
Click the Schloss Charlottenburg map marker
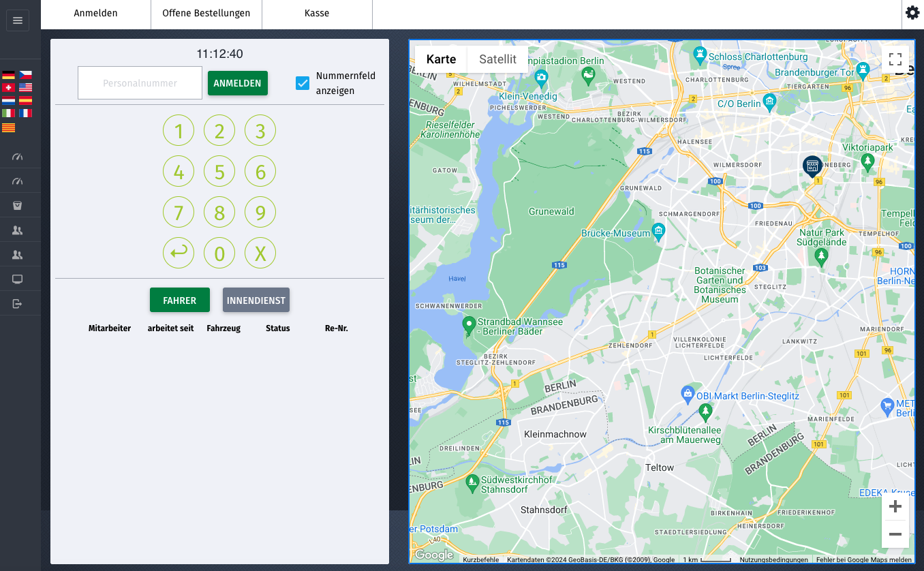point(699,54)
